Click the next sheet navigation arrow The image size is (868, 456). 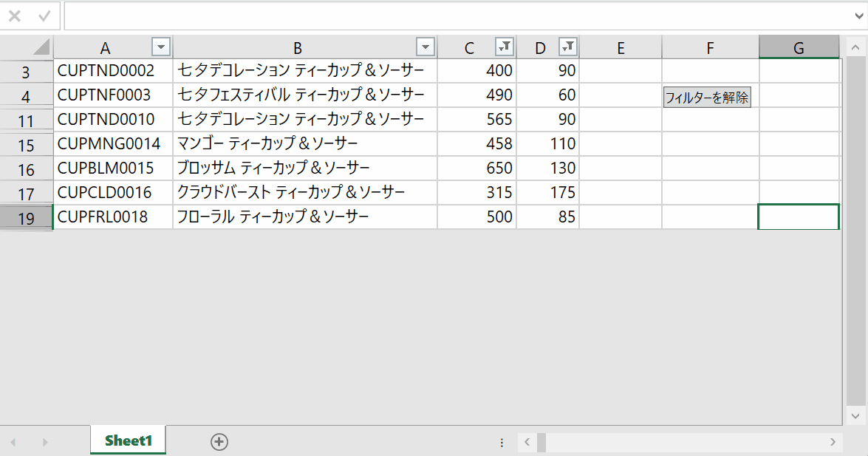point(45,442)
